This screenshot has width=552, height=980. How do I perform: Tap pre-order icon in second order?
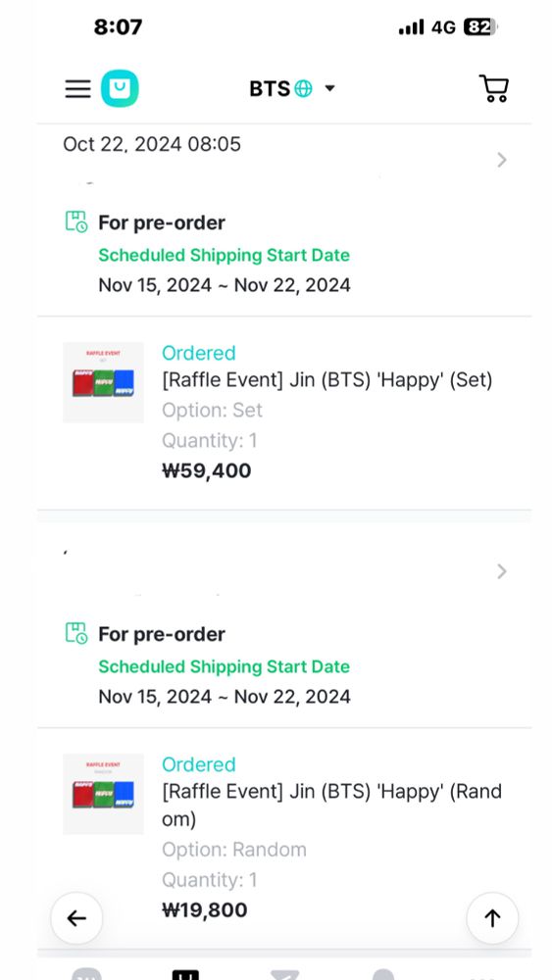point(76,633)
